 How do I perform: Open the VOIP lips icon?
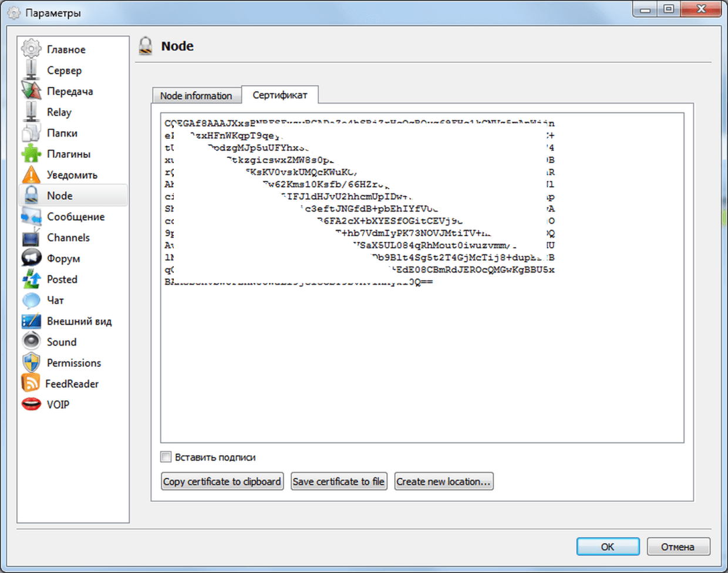point(32,405)
